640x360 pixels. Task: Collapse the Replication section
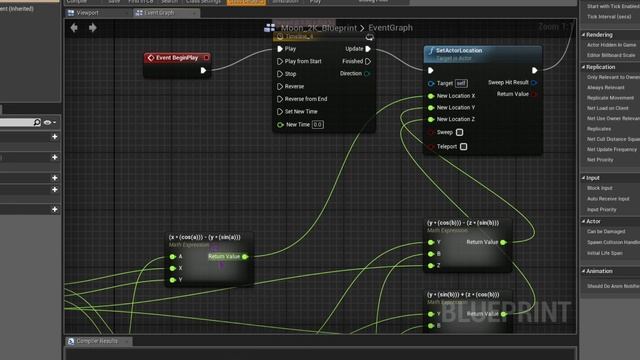583,67
